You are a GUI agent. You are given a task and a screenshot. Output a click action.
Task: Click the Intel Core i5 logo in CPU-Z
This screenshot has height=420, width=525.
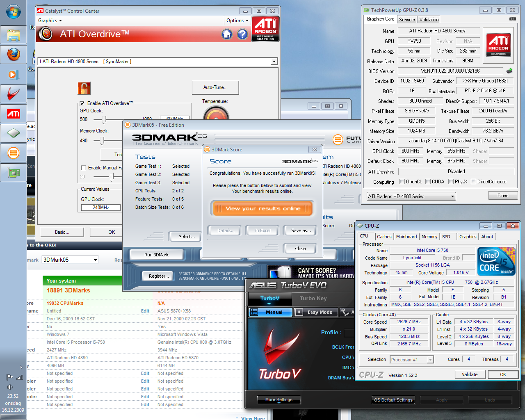497,262
